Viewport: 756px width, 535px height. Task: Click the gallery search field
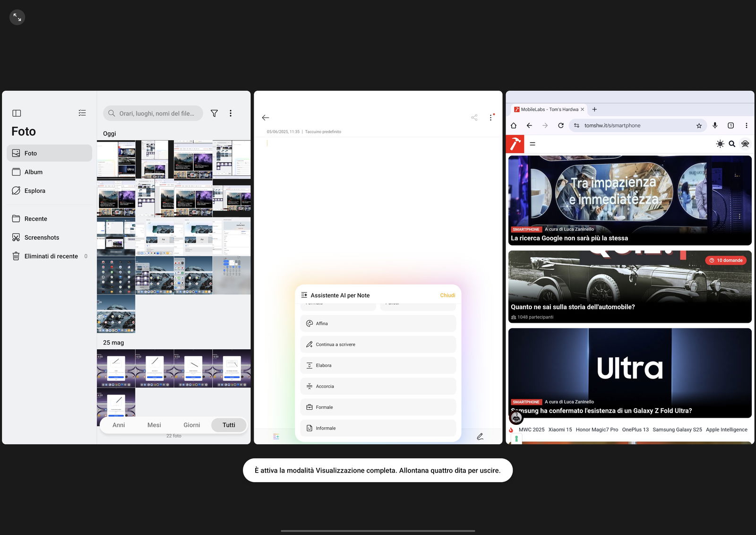[156, 113]
